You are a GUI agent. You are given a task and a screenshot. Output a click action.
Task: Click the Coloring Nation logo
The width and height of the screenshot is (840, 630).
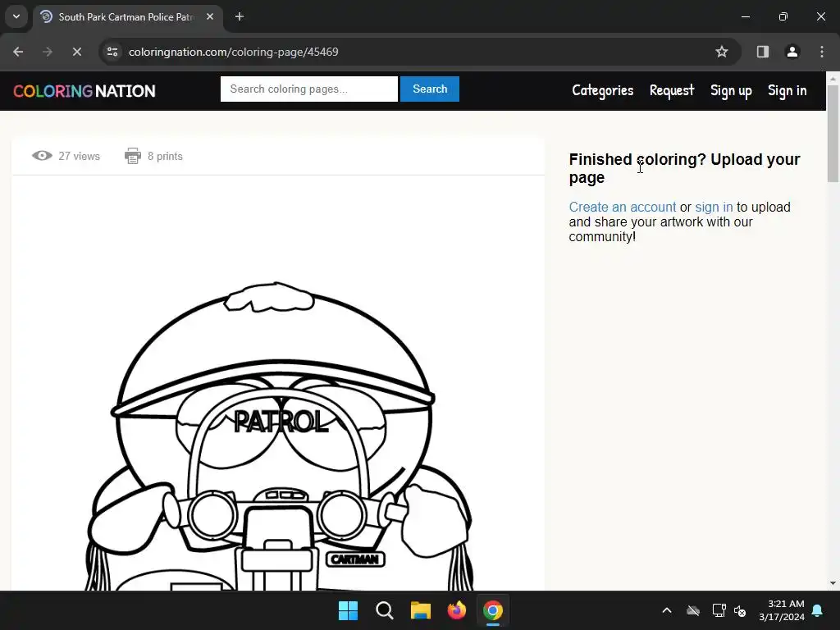[x=84, y=91]
